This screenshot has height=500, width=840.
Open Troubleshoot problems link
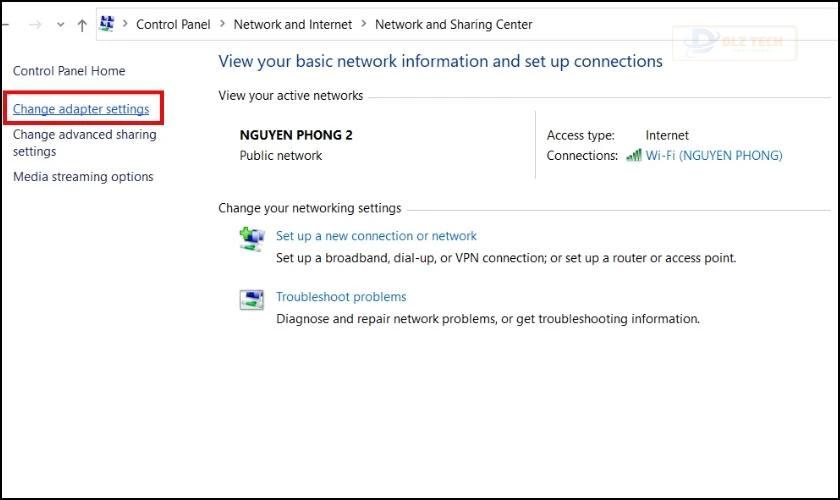click(341, 297)
